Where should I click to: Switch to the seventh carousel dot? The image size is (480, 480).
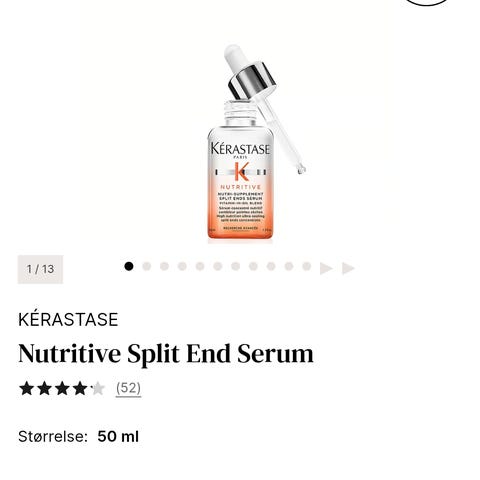point(236,266)
